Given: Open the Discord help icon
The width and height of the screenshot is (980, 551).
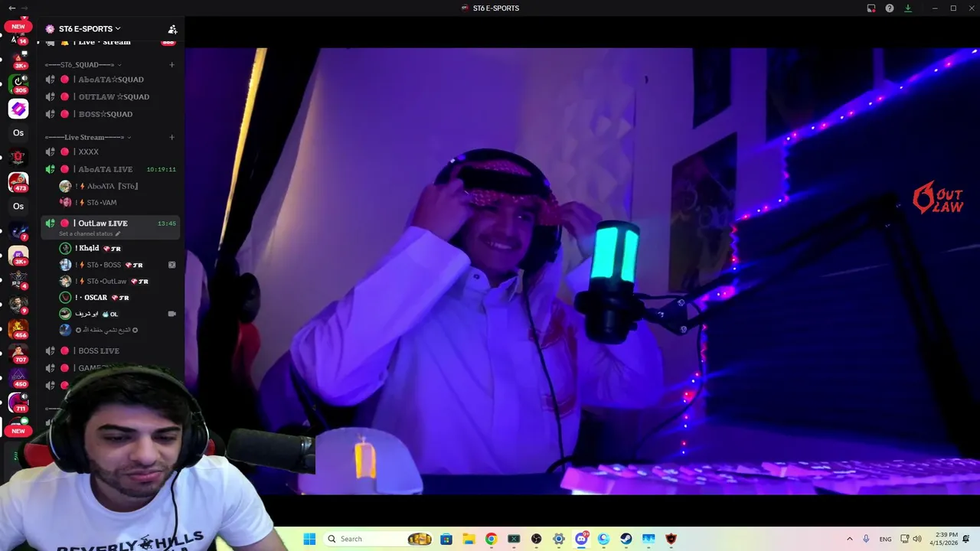Looking at the screenshot, I should [890, 8].
